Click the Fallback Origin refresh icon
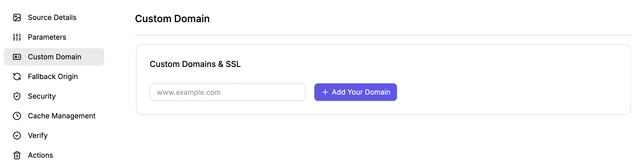 click(x=17, y=77)
